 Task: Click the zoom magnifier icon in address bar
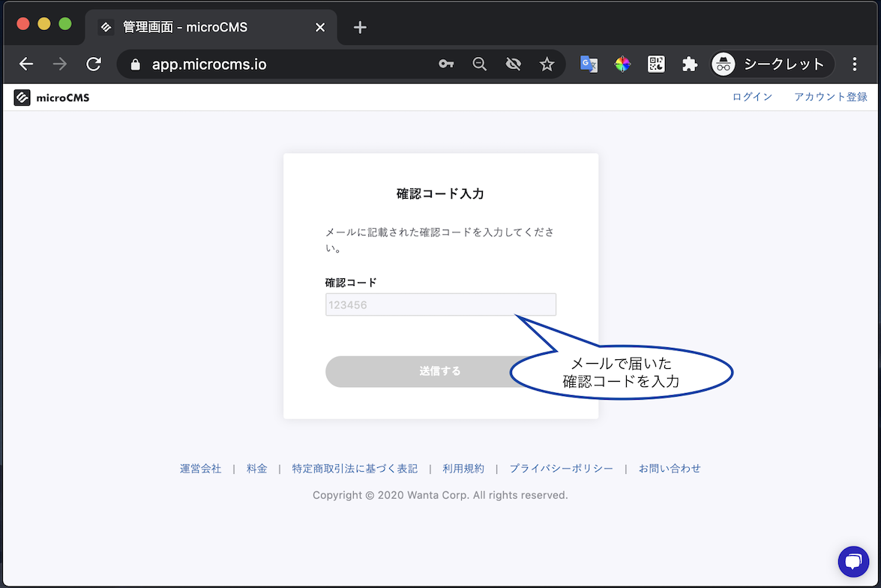(x=479, y=64)
